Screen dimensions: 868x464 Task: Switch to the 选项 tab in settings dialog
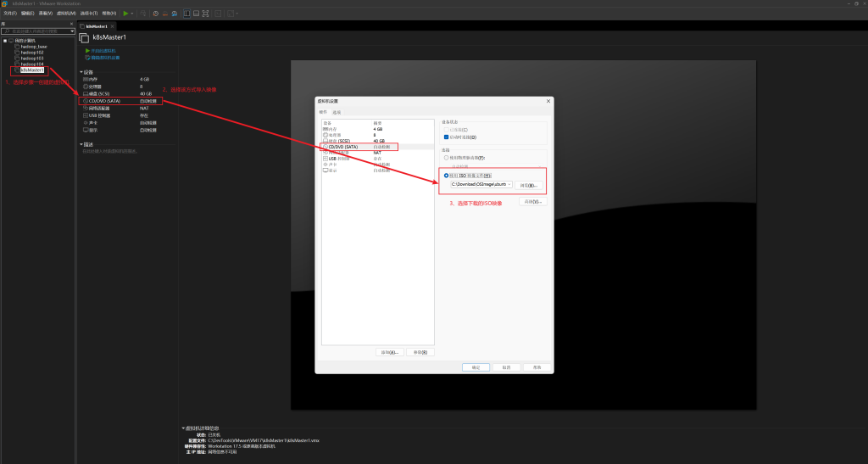[337, 112]
